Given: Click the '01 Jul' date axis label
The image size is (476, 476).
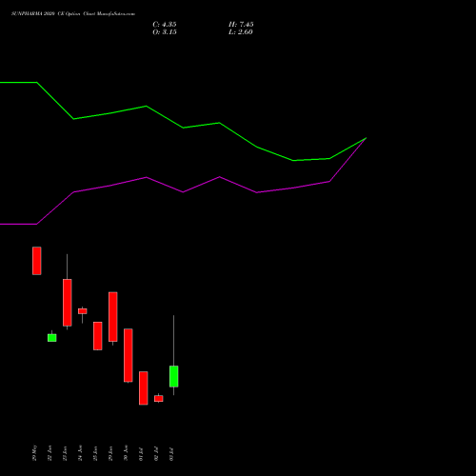Looking at the screenshot, I should click(141, 454).
